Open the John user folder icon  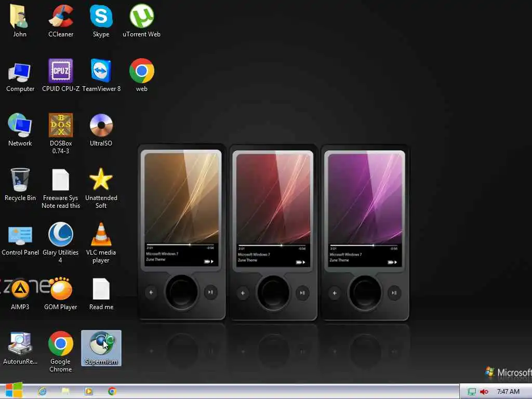[x=19, y=20]
